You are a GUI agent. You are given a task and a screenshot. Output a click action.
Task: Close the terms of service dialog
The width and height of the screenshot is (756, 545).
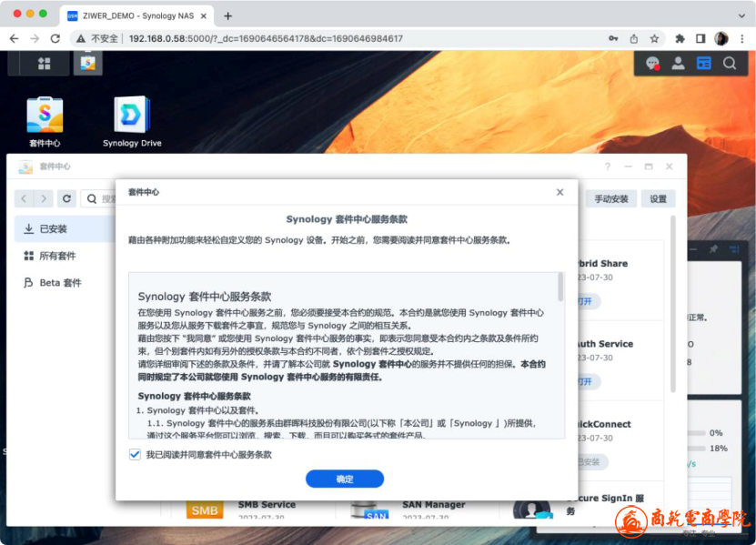click(x=559, y=192)
